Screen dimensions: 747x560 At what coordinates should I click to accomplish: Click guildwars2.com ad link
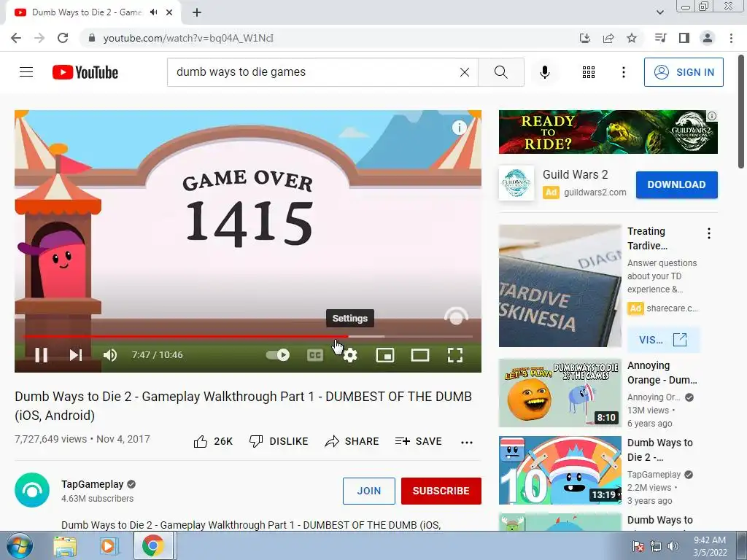point(595,192)
